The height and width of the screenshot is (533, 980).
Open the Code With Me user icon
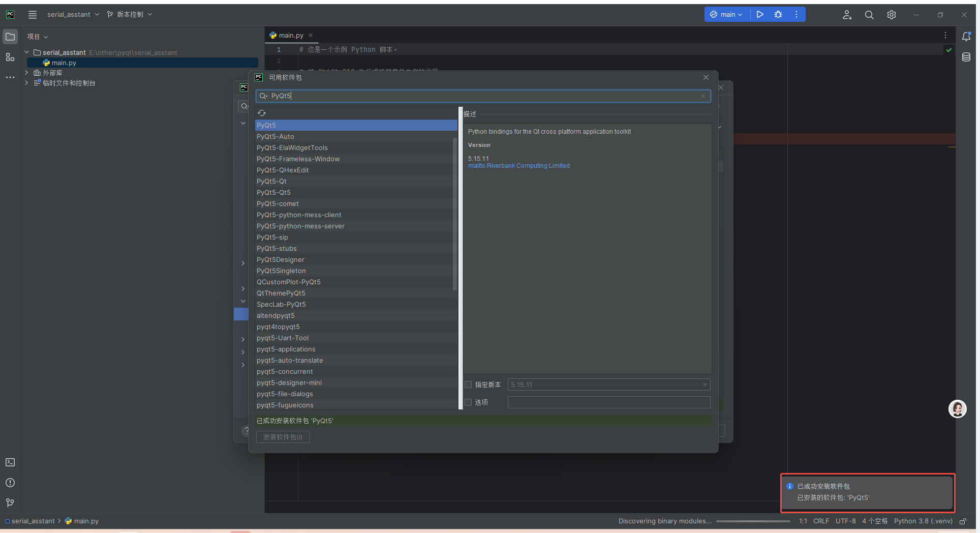[x=847, y=15]
